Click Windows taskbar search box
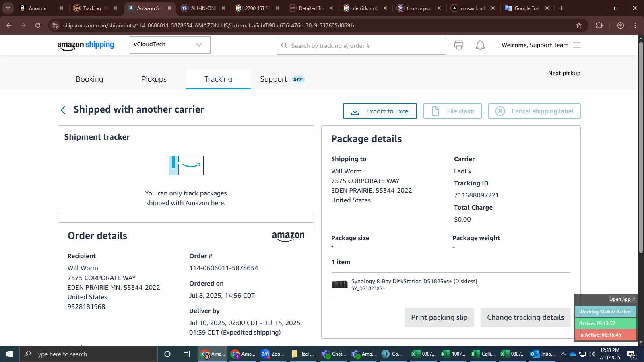The image size is (644, 362). pyautogui.click(x=89, y=354)
